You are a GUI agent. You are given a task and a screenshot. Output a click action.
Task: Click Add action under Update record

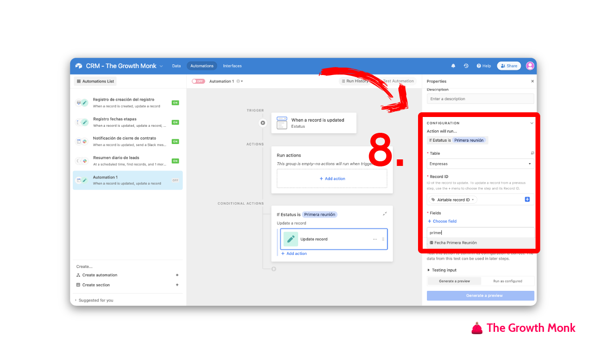tap(294, 254)
